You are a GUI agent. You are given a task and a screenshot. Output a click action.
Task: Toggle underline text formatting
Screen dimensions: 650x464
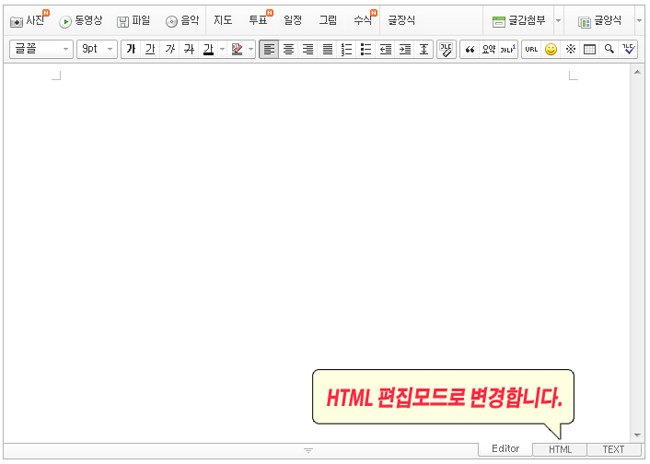(150, 49)
